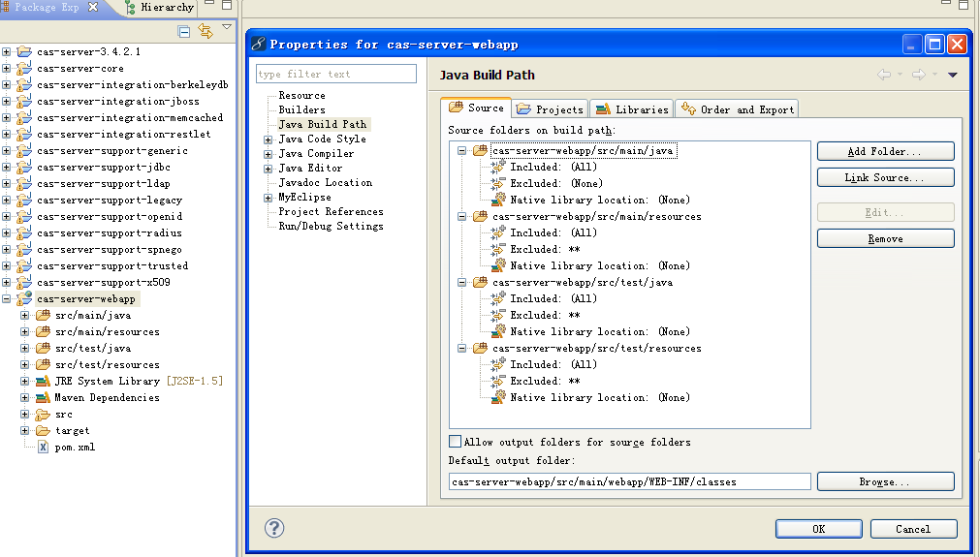Viewport: 980px width, 557px height.
Task: Click the cas-server-support-x509 project icon
Action: click(x=24, y=282)
